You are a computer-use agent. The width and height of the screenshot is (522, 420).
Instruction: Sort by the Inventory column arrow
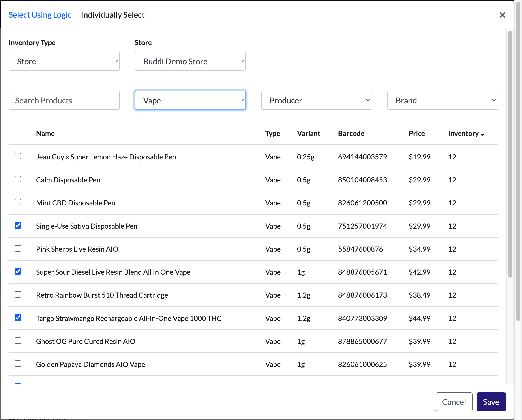pyautogui.click(x=482, y=134)
